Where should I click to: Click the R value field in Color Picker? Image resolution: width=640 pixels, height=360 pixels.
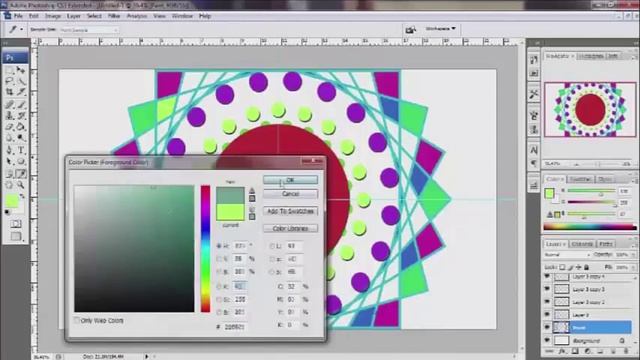[240, 287]
